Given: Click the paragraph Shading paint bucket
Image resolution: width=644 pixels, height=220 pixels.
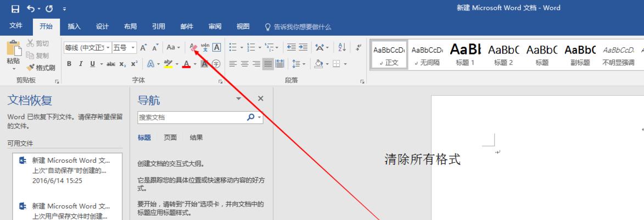Looking at the screenshot, I should 318,64.
